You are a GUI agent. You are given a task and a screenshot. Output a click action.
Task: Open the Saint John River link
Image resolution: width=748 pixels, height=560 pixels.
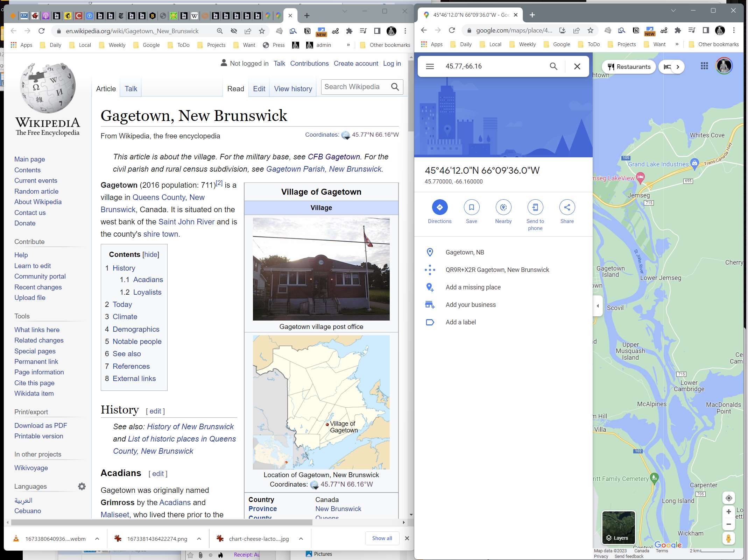(x=186, y=222)
